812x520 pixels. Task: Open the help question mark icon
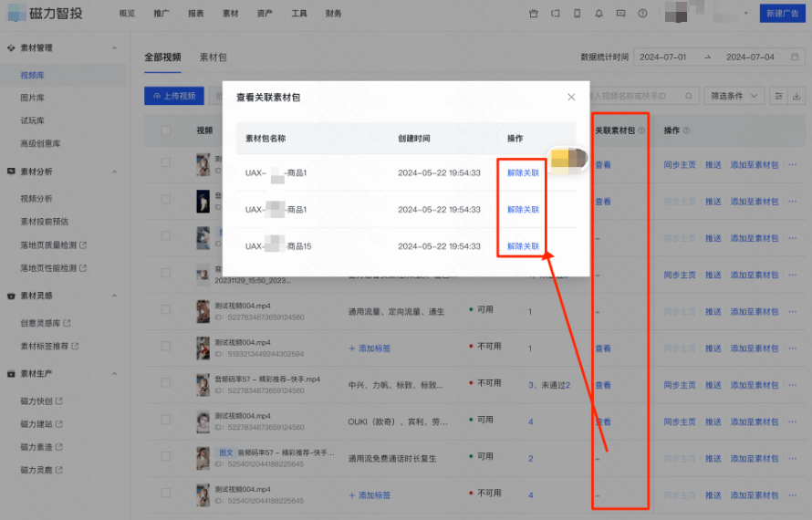pos(643,14)
